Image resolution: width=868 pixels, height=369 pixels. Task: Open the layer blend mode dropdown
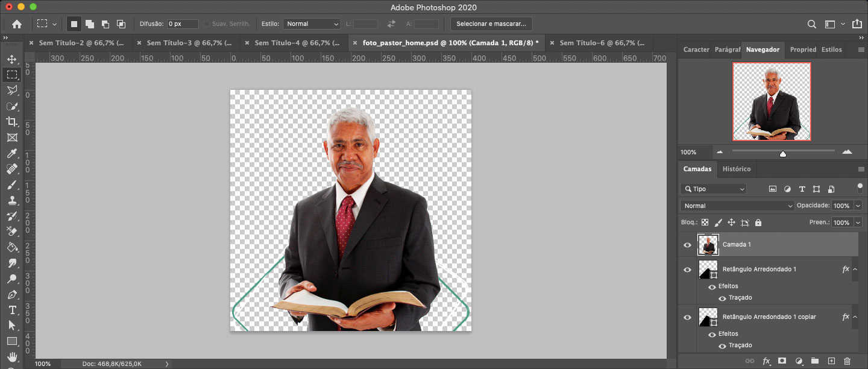(737, 206)
